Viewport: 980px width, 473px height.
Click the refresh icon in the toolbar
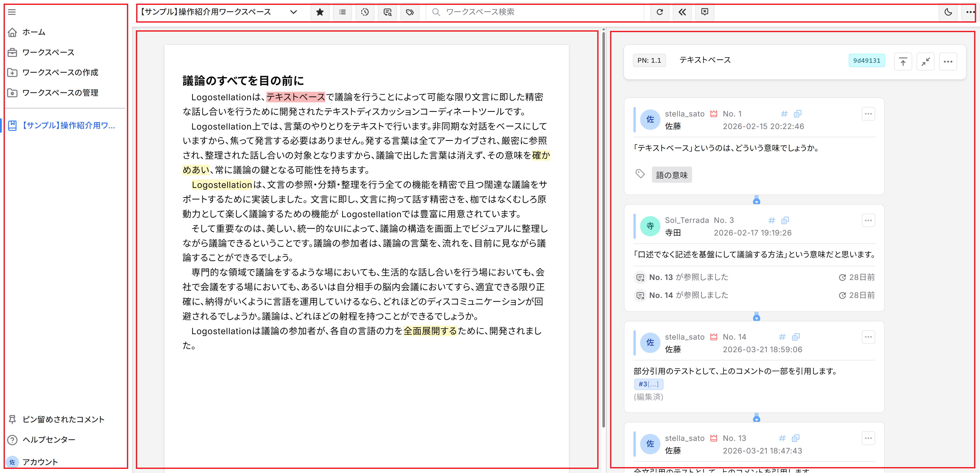coord(660,12)
